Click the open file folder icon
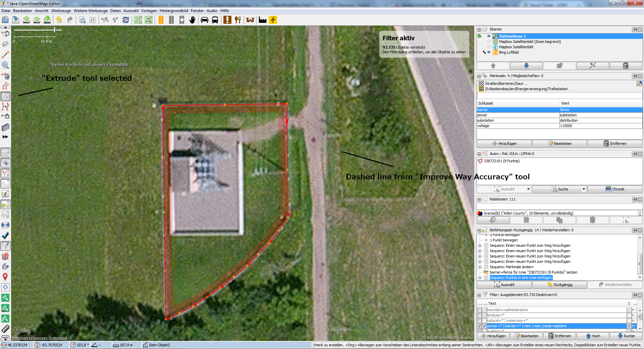The width and height of the screenshot is (644, 349). (5, 20)
